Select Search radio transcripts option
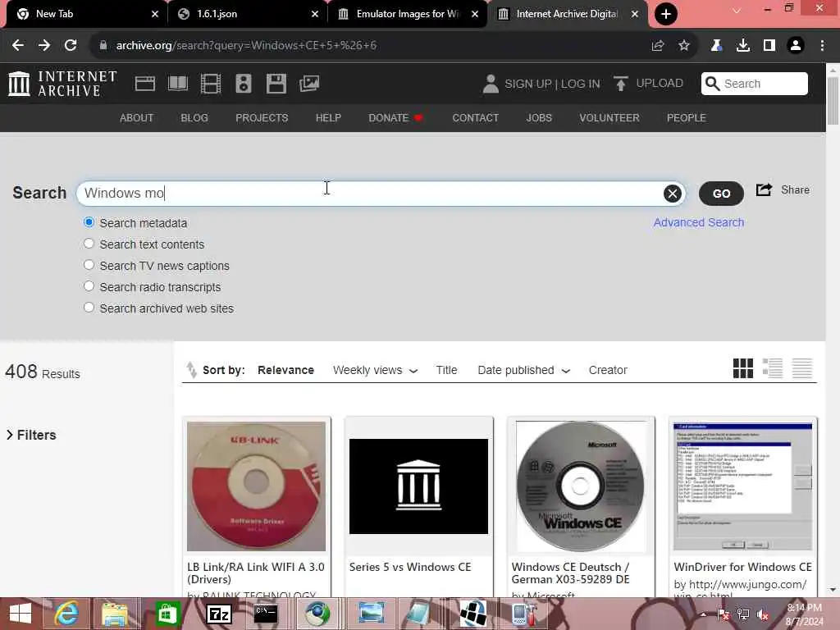 [89, 286]
